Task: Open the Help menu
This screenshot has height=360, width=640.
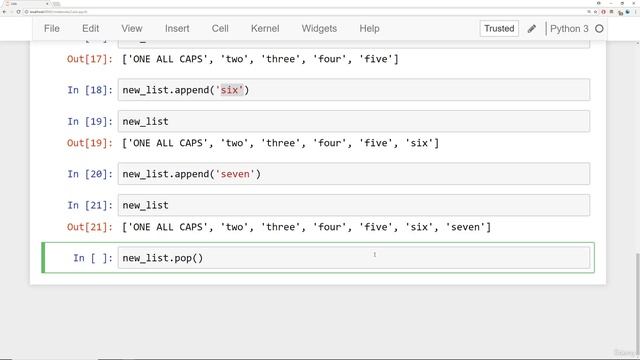Action: click(369, 29)
